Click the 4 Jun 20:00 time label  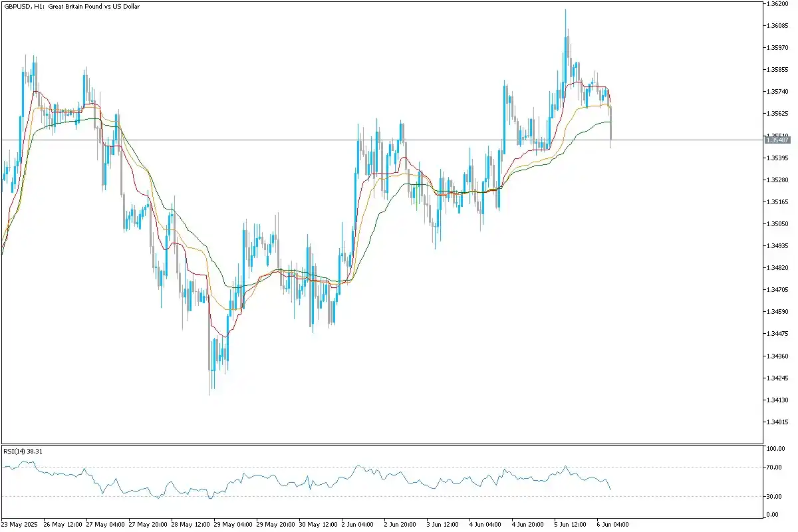(x=529, y=524)
